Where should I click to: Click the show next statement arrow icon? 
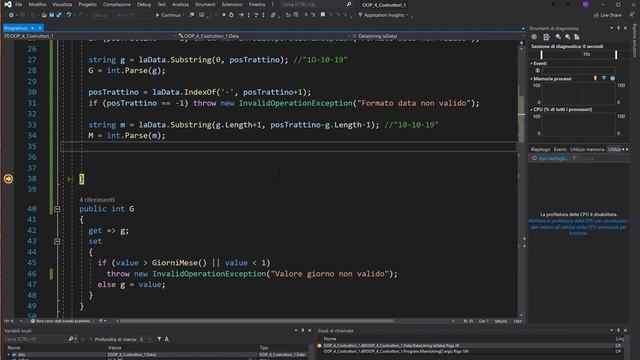[241, 15]
